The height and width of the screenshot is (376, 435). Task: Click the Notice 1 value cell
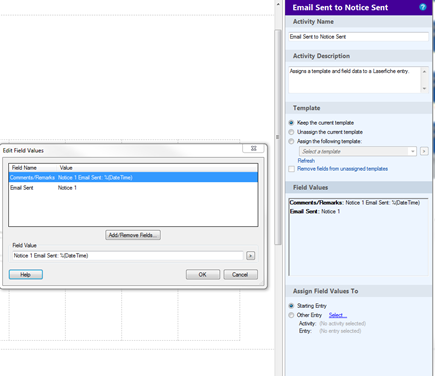click(x=67, y=188)
